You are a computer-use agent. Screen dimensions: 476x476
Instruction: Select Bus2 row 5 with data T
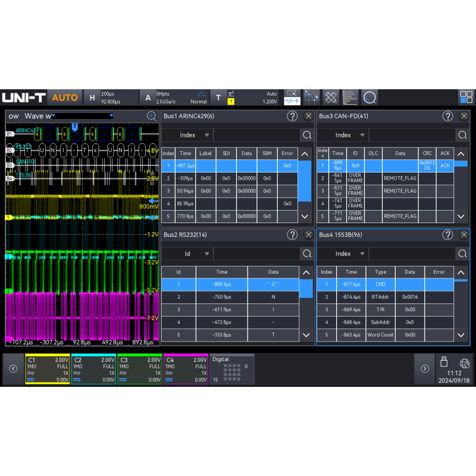230,335
